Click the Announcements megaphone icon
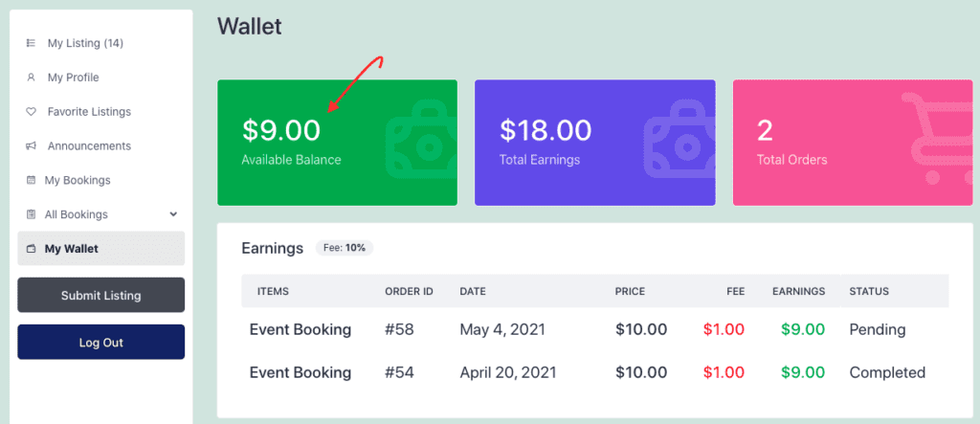Screen dimensions: 980x424 pos(30,145)
